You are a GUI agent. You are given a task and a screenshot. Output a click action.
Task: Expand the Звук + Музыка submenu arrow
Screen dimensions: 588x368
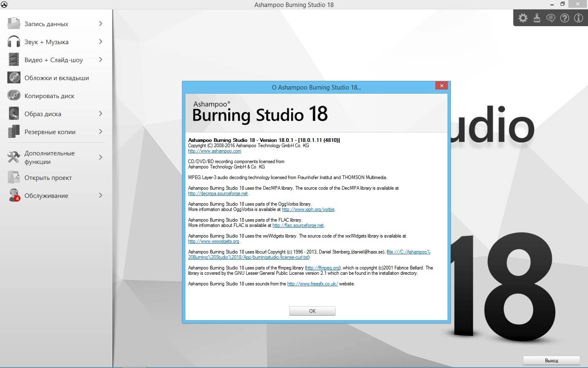100,41
